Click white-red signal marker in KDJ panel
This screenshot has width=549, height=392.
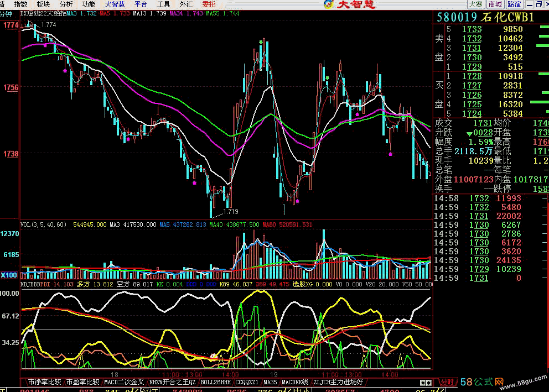213,356
